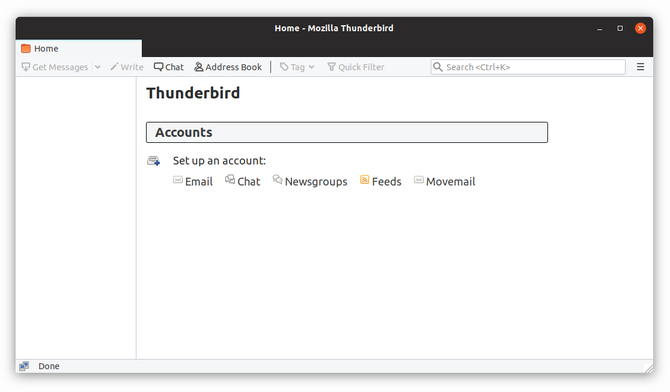The width and height of the screenshot is (670, 392).
Task: Set up an Email account link
Action: coord(193,181)
